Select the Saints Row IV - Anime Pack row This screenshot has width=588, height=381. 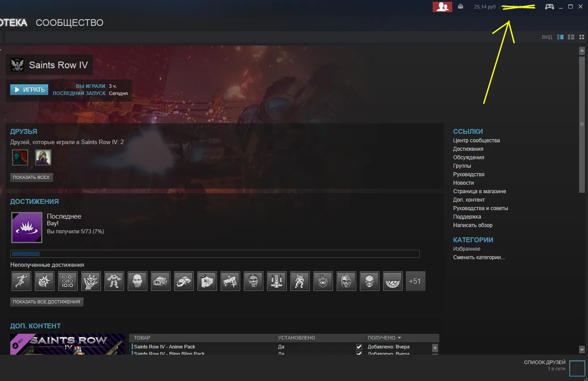(282, 347)
